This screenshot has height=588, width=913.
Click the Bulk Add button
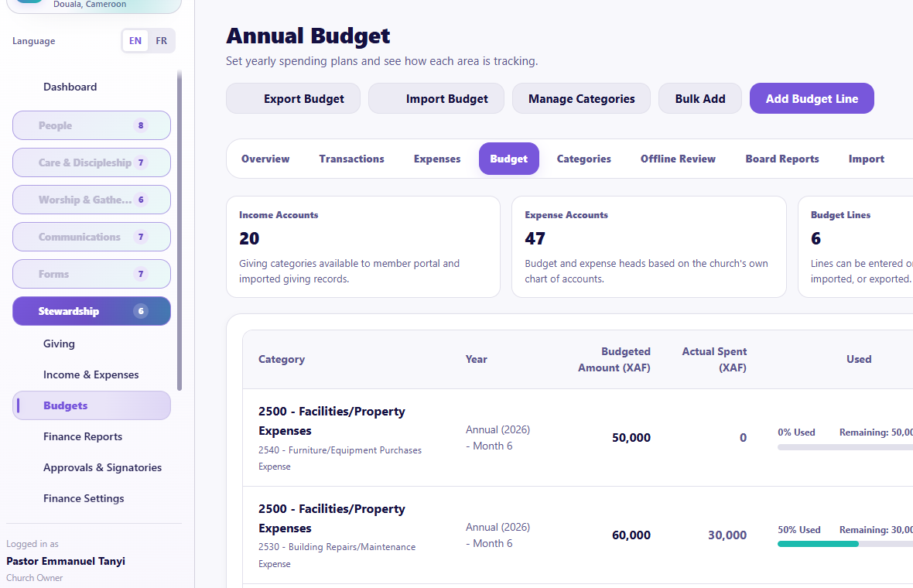[x=700, y=98]
